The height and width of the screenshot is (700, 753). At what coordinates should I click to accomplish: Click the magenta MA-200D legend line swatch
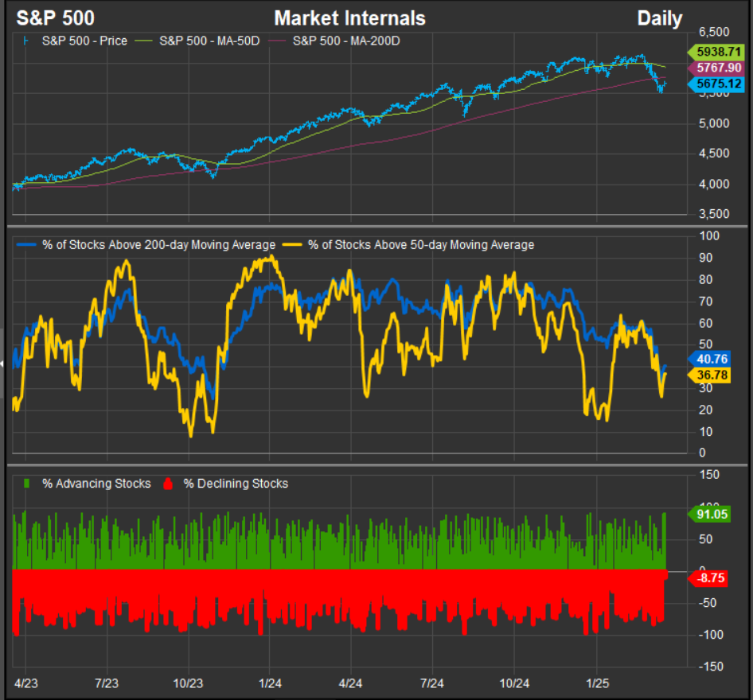[x=277, y=41]
